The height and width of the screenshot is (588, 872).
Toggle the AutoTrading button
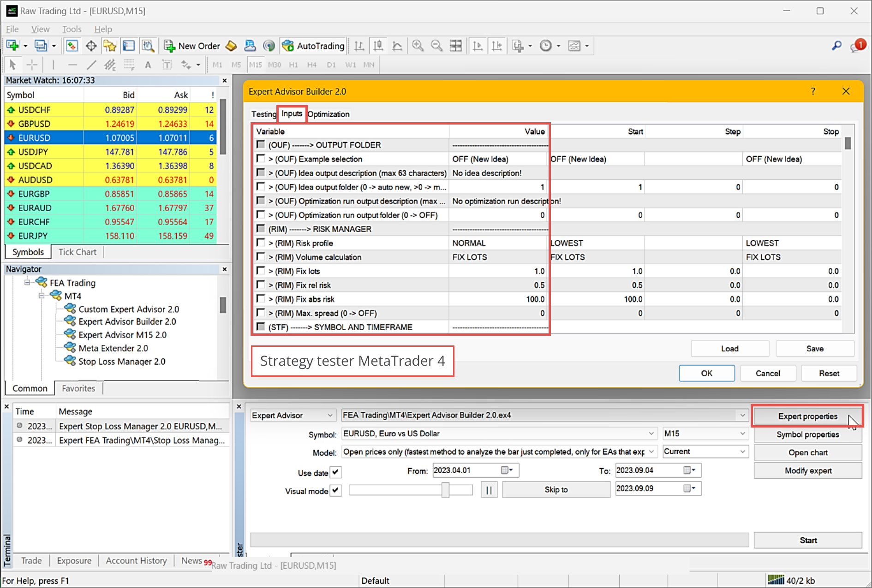(313, 46)
